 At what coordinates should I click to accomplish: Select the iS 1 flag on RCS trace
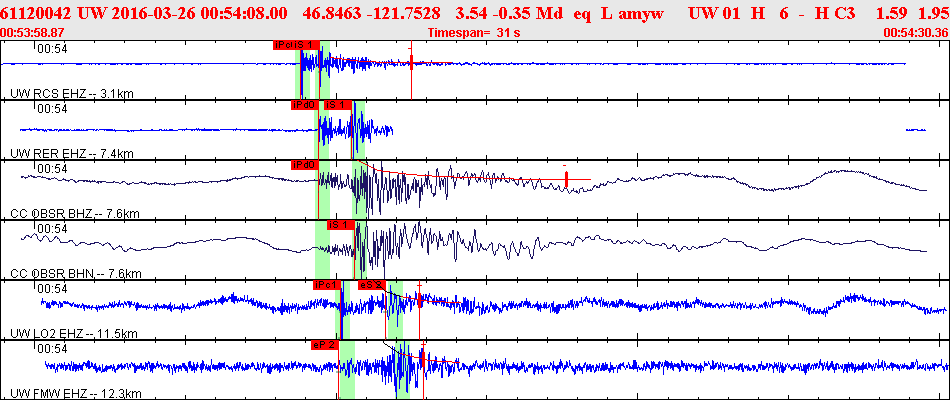pyautogui.click(x=306, y=45)
